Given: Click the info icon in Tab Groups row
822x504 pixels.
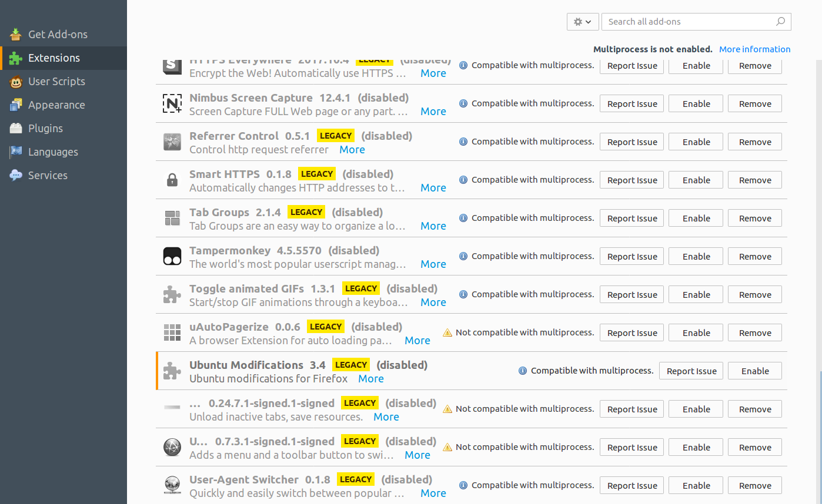Looking at the screenshot, I should [x=463, y=218].
